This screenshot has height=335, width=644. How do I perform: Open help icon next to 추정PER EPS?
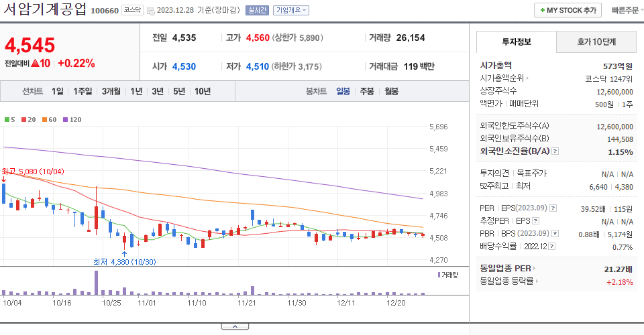point(535,221)
